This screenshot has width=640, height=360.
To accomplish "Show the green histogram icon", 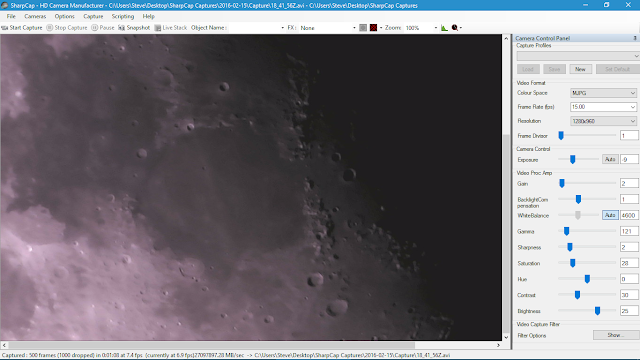I will point(444,28).
